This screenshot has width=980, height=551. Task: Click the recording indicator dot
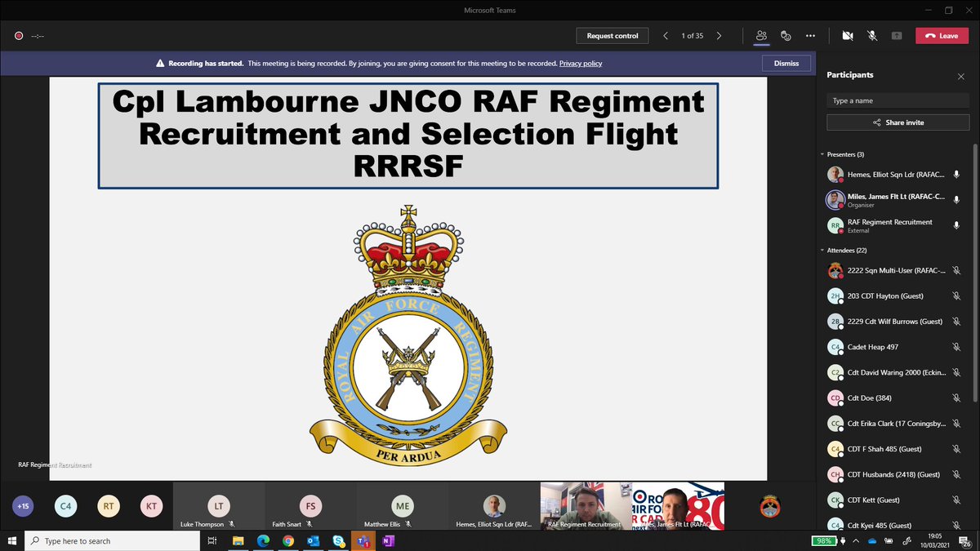point(18,36)
